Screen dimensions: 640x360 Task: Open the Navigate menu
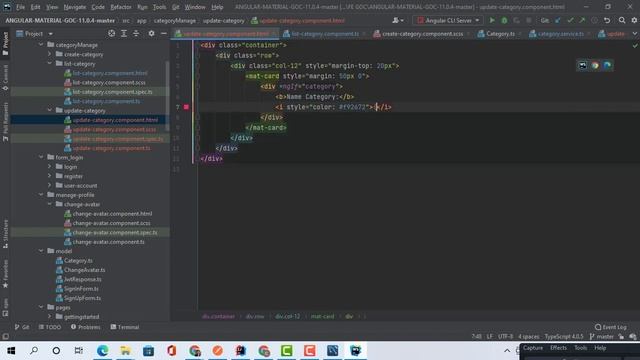pos(75,7)
